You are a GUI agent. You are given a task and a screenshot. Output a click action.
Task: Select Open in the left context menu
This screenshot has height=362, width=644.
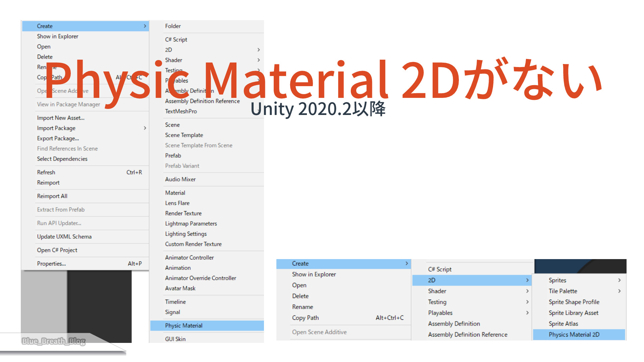click(x=44, y=47)
